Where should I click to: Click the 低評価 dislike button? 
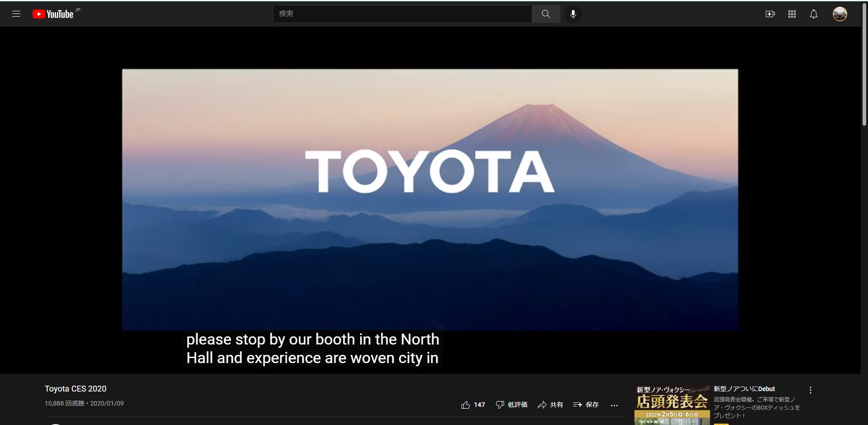click(x=511, y=405)
